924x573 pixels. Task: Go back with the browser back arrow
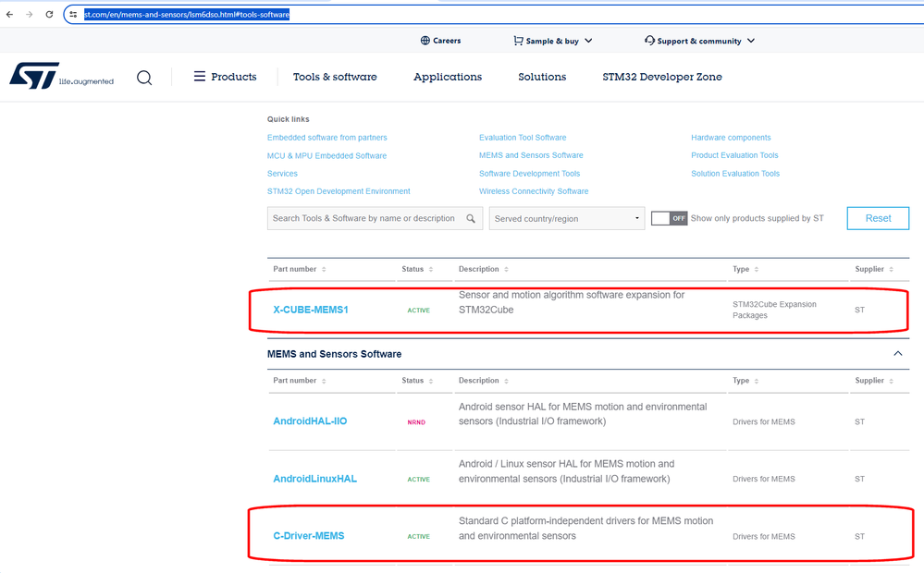click(9, 14)
